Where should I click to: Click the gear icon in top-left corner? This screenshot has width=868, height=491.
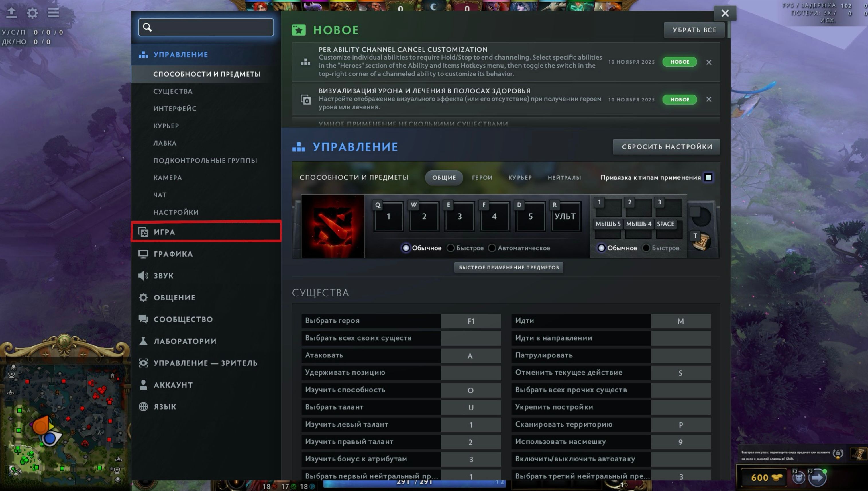tap(33, 13)
